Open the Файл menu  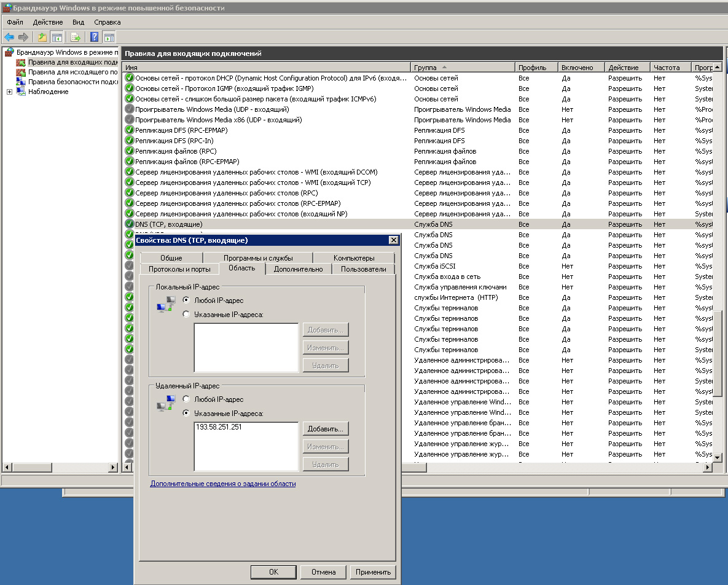coord(15,22)
